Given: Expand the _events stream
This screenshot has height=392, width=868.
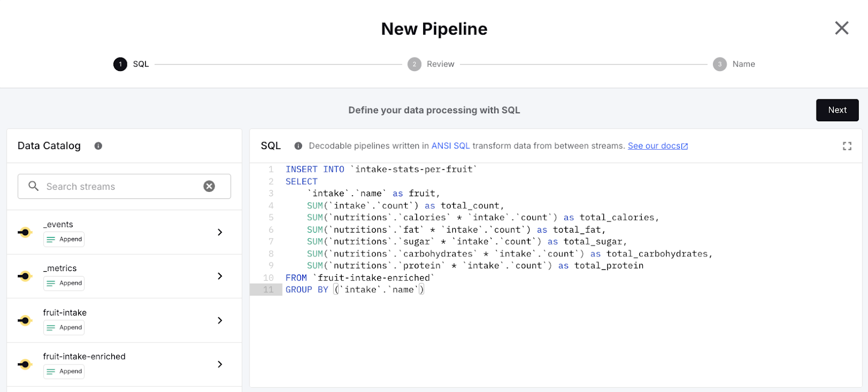Looking at the screenshot, I should click(x=220, y=232).
